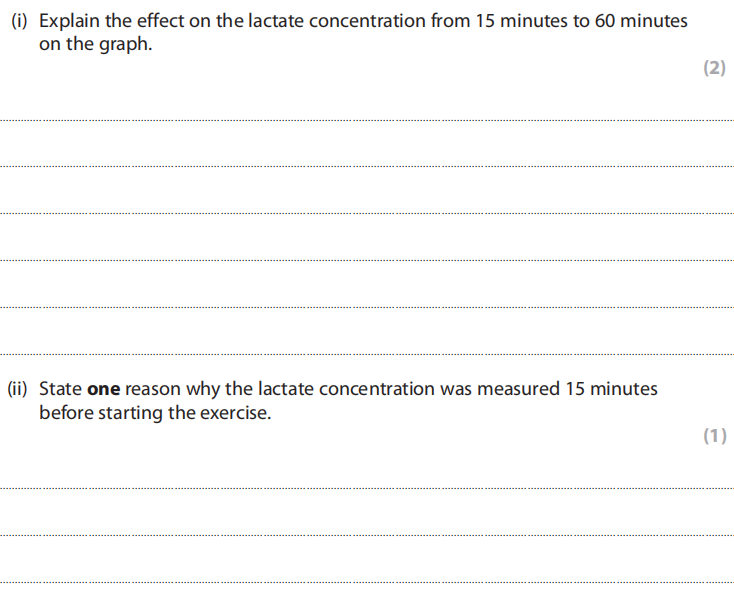Click "before starting the exercise." text
Screen dimensions: 734x595
(155, 413)
